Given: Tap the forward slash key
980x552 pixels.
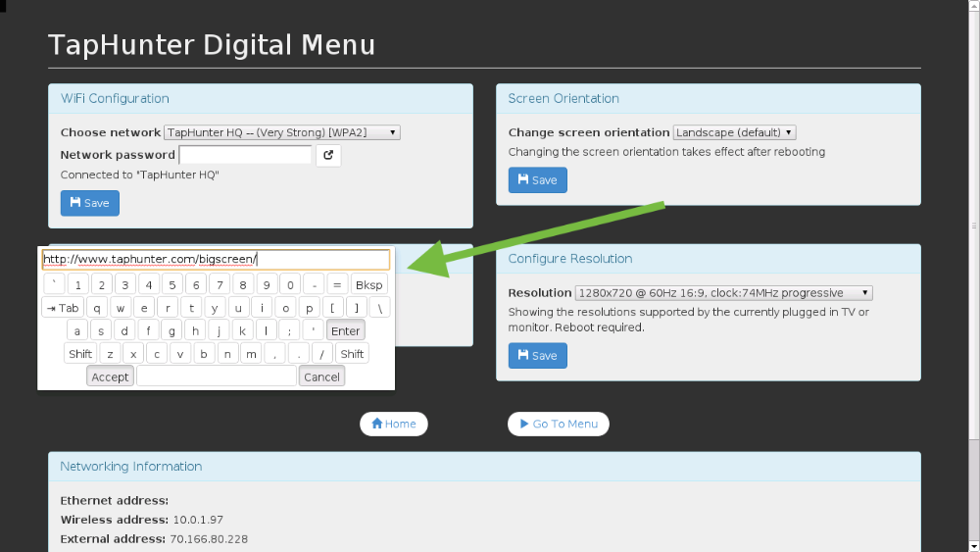Looking at the screenshot, I should click(x=321, y=354).
